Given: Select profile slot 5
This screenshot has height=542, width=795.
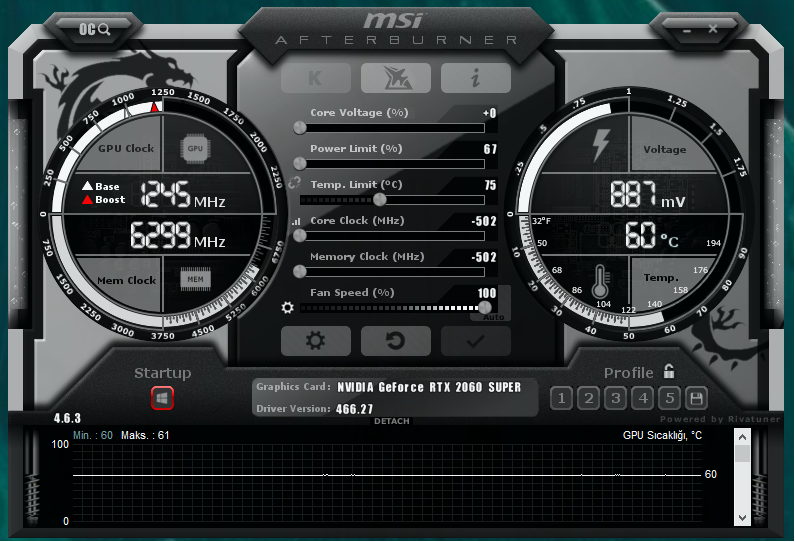Looking at the screenshot, I should 670,399.
